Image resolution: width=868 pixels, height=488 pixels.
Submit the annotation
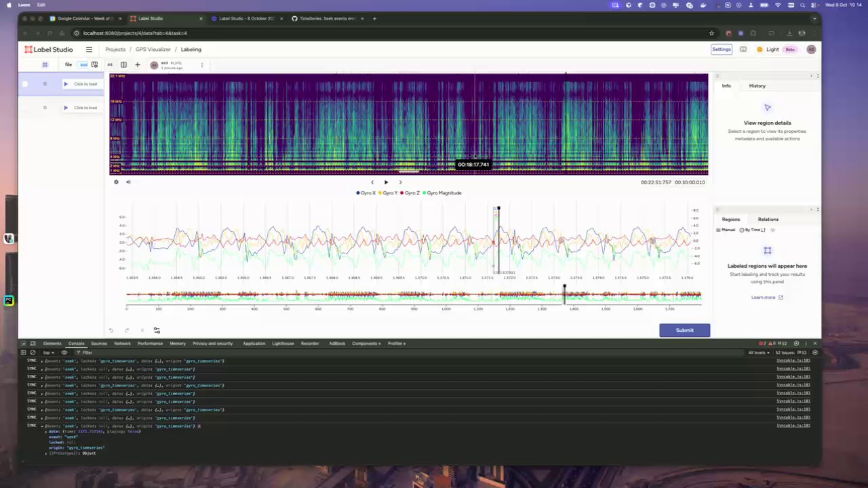pyautogui.click(x=684, y=330)
